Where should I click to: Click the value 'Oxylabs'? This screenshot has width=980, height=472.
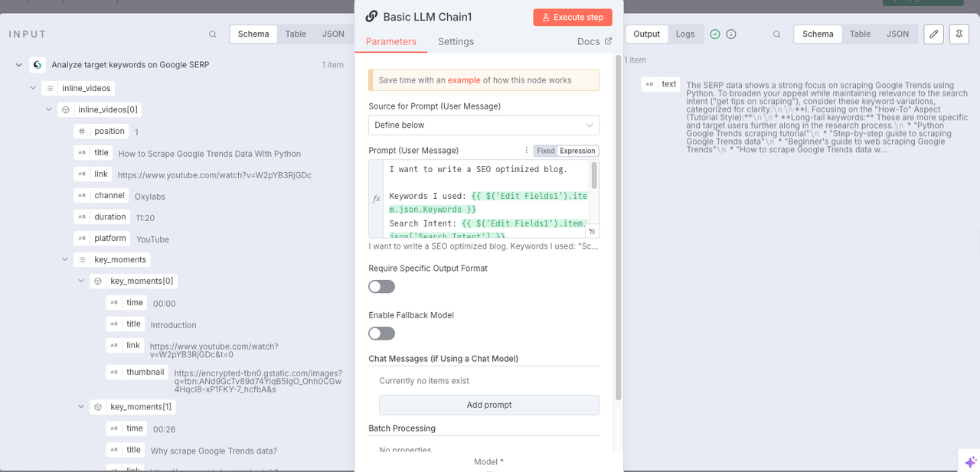click(x=150, y=197)
